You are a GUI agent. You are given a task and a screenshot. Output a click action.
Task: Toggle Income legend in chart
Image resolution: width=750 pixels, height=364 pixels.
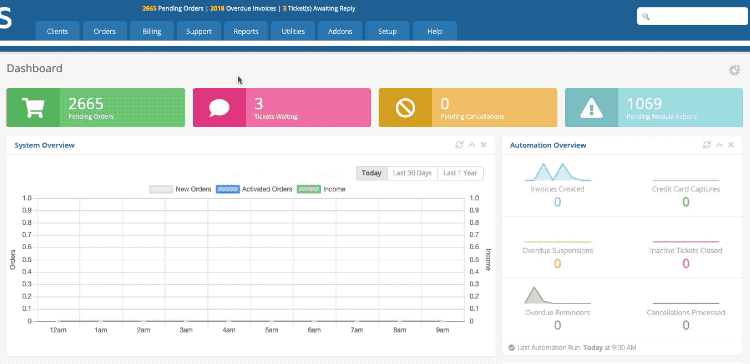[321, 189]
